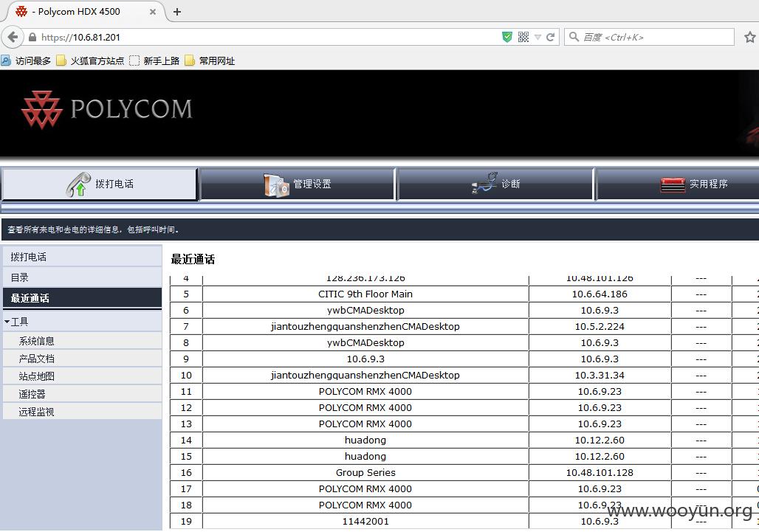Click 'huadong' in row 15
759x532 pixels.
pyautogui.click(x=365, y=456)
